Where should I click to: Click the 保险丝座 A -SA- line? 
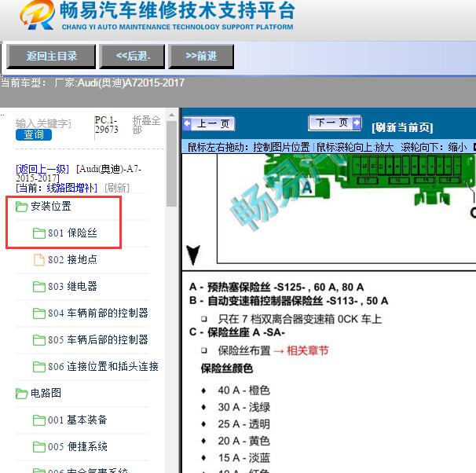click(x=237, y=332)
